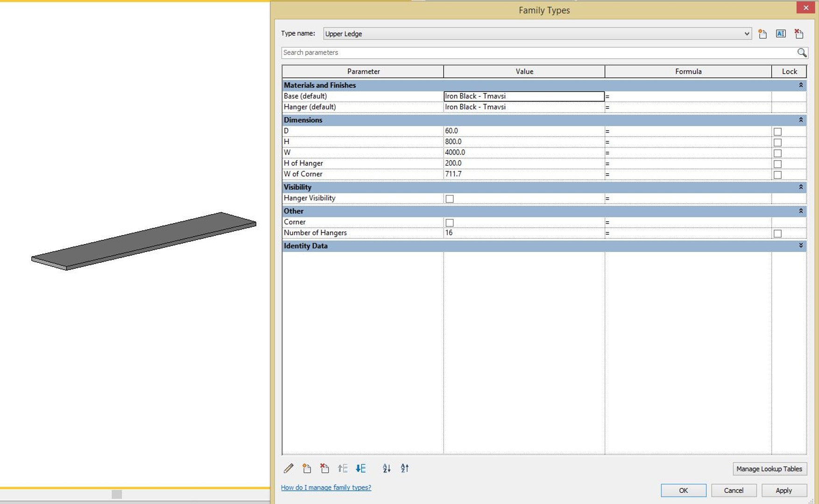Click the Delete Parameter icon in bottom toolbar
This screenshot has width=819, height=504.
click(x=325, y=468)
